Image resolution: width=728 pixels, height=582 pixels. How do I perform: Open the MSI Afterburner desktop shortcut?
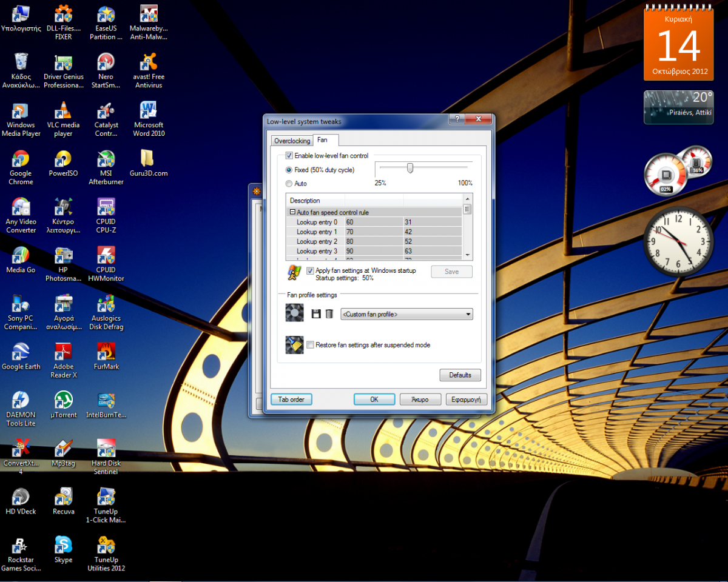tap(106, 168)
